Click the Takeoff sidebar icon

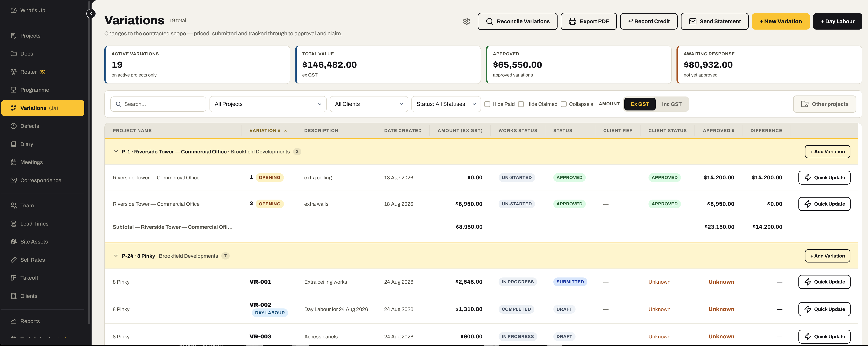(x=13, y=278)
